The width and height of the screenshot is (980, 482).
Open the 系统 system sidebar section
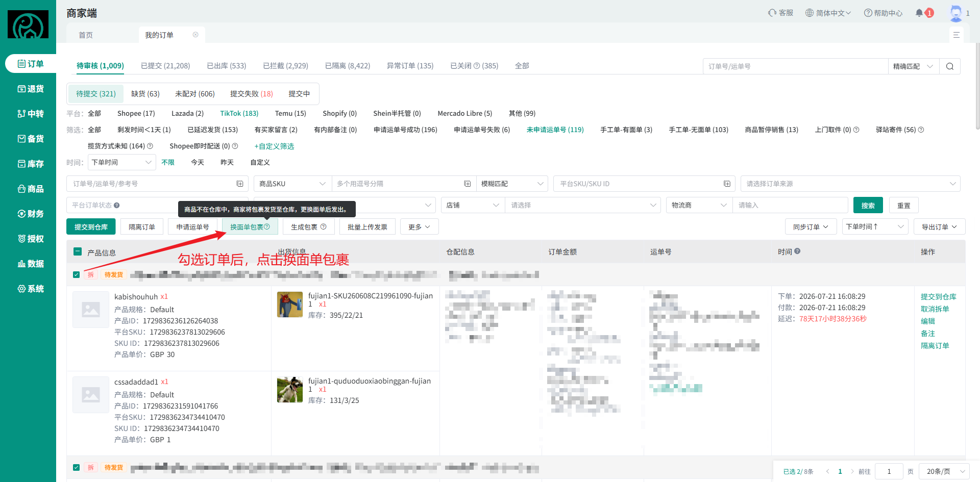point(31,289)
